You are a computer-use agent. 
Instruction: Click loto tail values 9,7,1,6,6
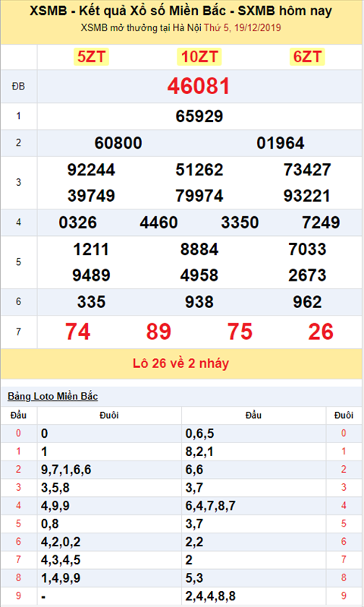coord(66,470)
